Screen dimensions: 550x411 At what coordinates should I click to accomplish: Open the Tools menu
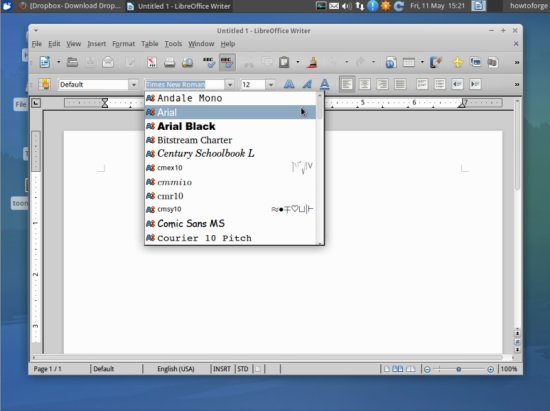[173, 44]
